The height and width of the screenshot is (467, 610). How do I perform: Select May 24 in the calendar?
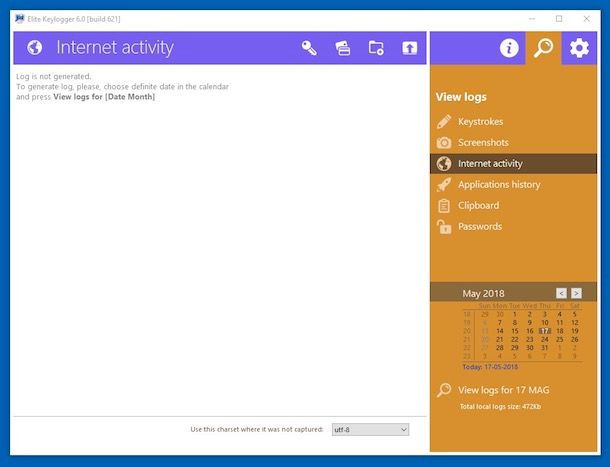click(x=545, y=340)
